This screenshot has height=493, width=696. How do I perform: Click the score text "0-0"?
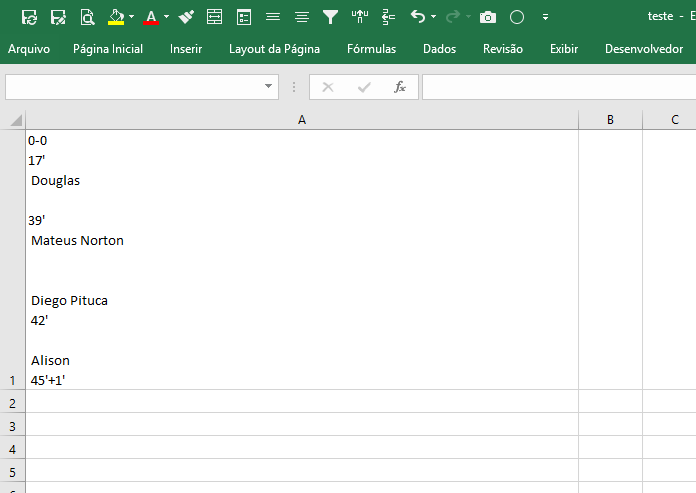click(37, 141)
